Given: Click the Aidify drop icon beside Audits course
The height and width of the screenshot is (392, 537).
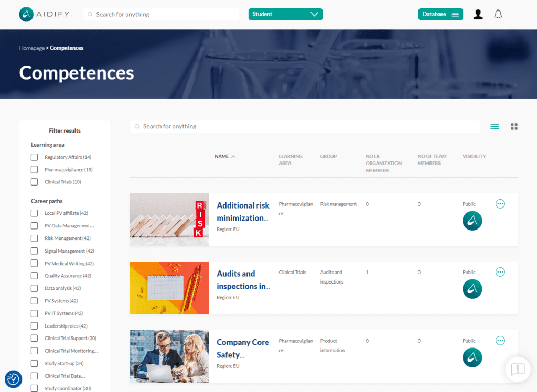Looking at the screenshot, I should pyautogui.click(x=472, y=289).
